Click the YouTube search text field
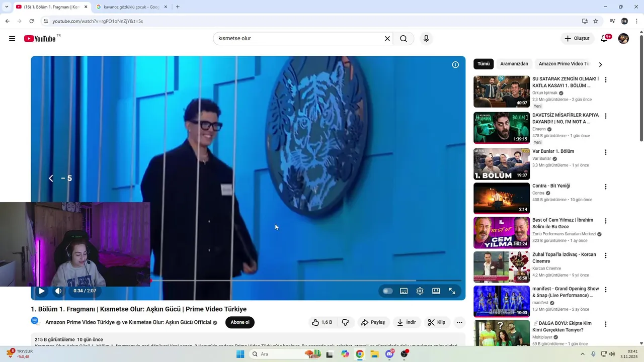 pyautogui.click(x=299, y=39)
